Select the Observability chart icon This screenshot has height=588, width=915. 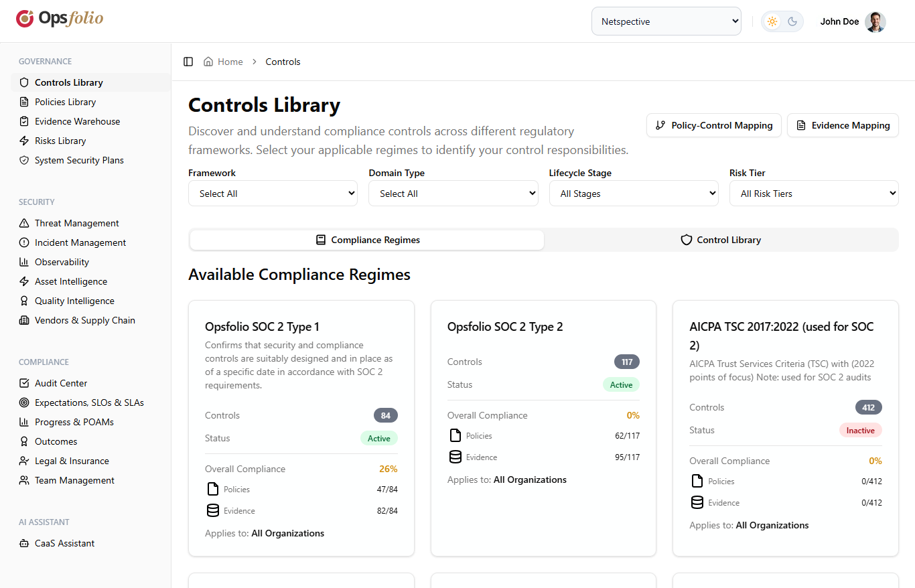click(x=24, y=262)
